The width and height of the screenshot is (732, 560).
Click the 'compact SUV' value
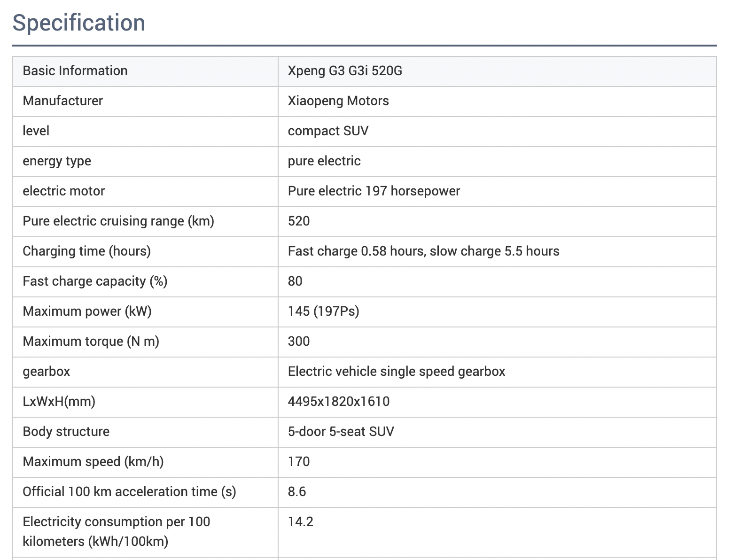[328, 131]
